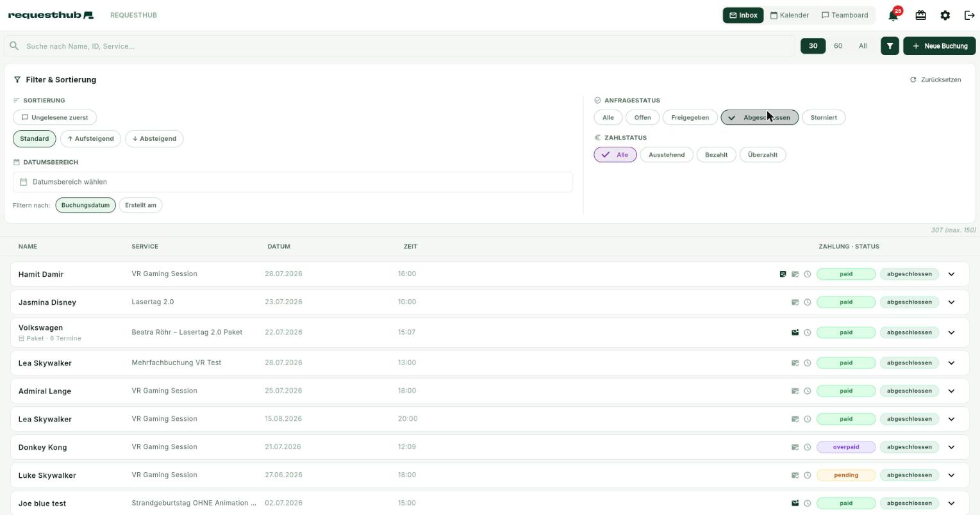Click the clock icon in Volkswagen row

point(808,332)
